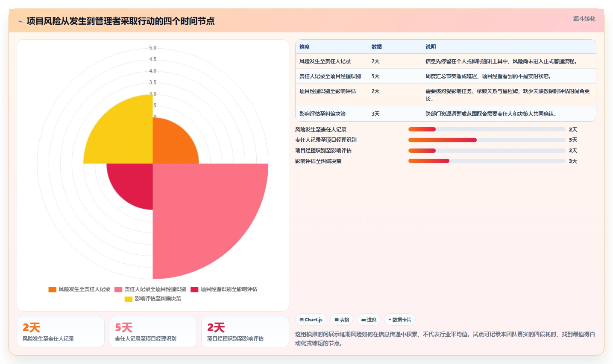Click description starting 跨部门资源调整
The height and width of the screenshot is (364, 613).
(491, 114)
